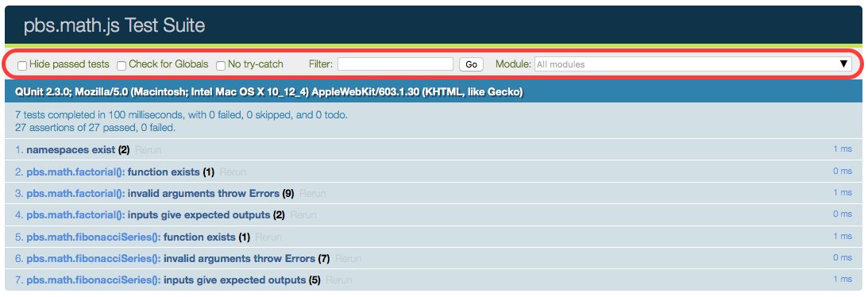Rerun fibonacciSeries inputs give expected outputs test
The height and width of the screenshot is (297, 868).
339,280
